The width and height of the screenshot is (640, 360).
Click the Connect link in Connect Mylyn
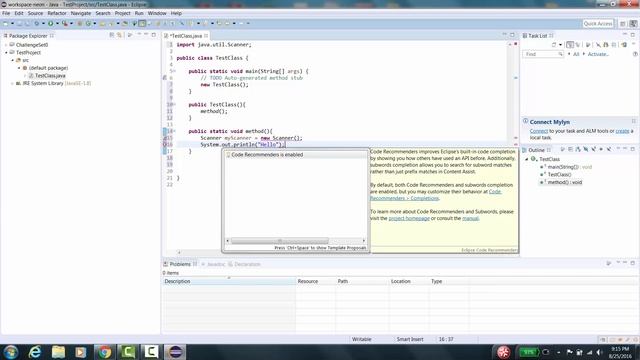[539, 131]
